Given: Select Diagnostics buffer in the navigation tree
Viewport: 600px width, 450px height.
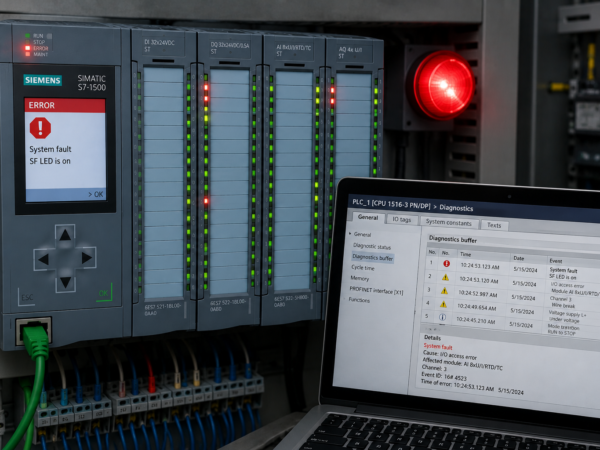Looking at the screenshot, I should tap(372, 258).
